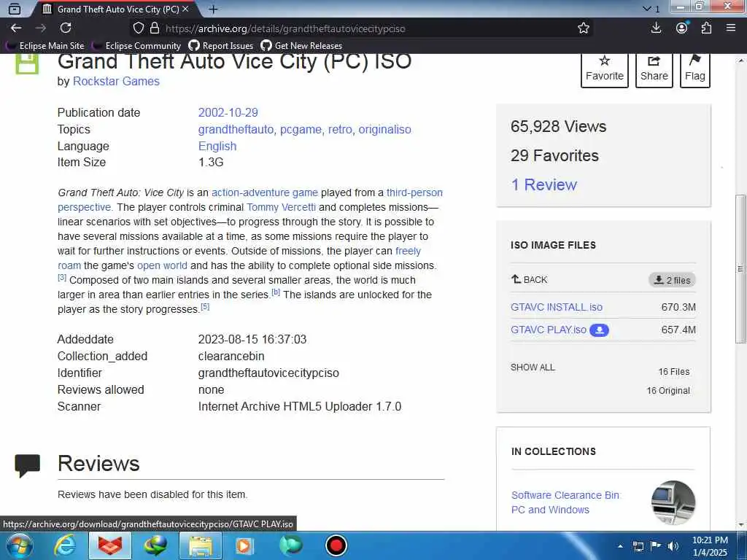
Task: Click the red record button taskbar icon
Action: coord(336,545)
